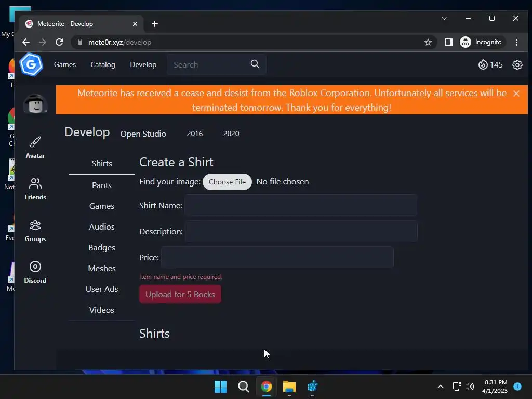Reload the current page
The width and height of the screenshot is (532, 399).
click(59, 42)
